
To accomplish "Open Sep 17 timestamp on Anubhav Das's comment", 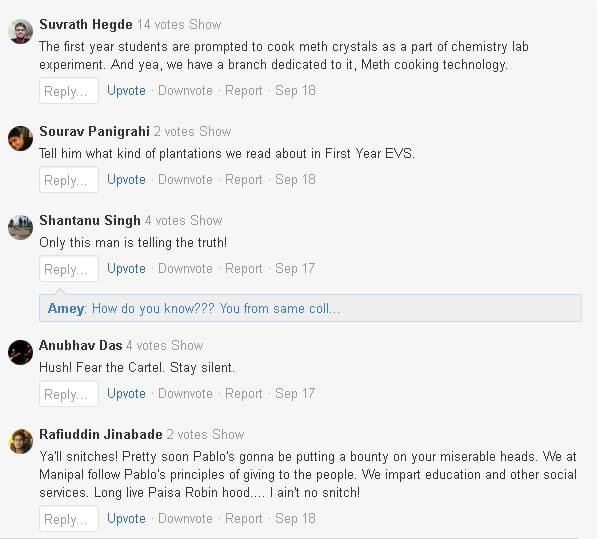I will pyautogui.click(x=295, y=394).
